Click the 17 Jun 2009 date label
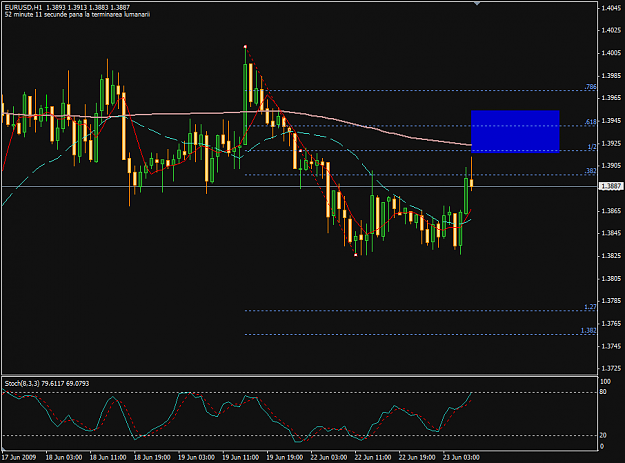Screen dimensions: 625x463 pyautogui.click(x=19, y=457)
